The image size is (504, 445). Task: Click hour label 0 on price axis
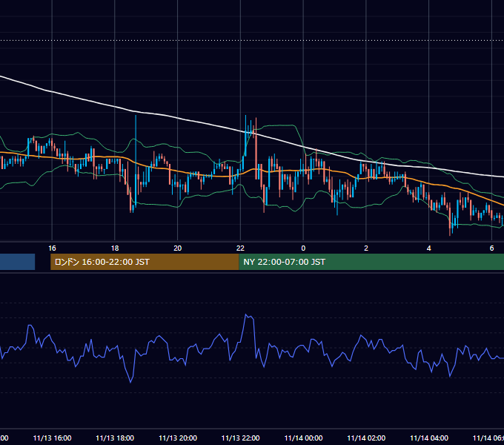point(303,248)
